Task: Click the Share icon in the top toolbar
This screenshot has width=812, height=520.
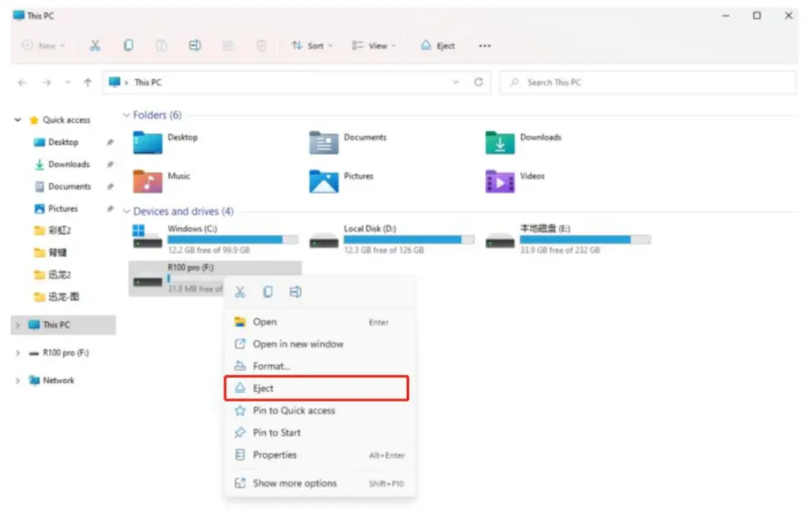Action: tap(228, 46)
